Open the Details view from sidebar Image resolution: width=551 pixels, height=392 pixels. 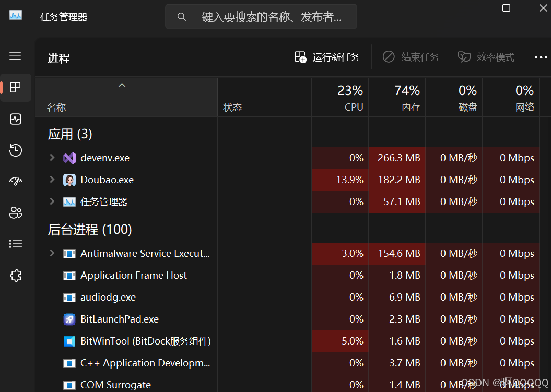click(x=16, y=244)
